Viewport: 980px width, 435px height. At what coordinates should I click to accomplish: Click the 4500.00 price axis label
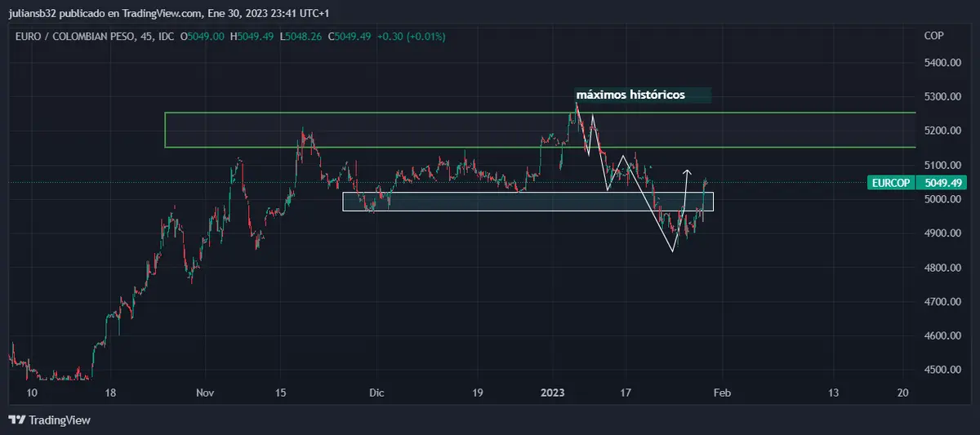(x=940, y=370)
